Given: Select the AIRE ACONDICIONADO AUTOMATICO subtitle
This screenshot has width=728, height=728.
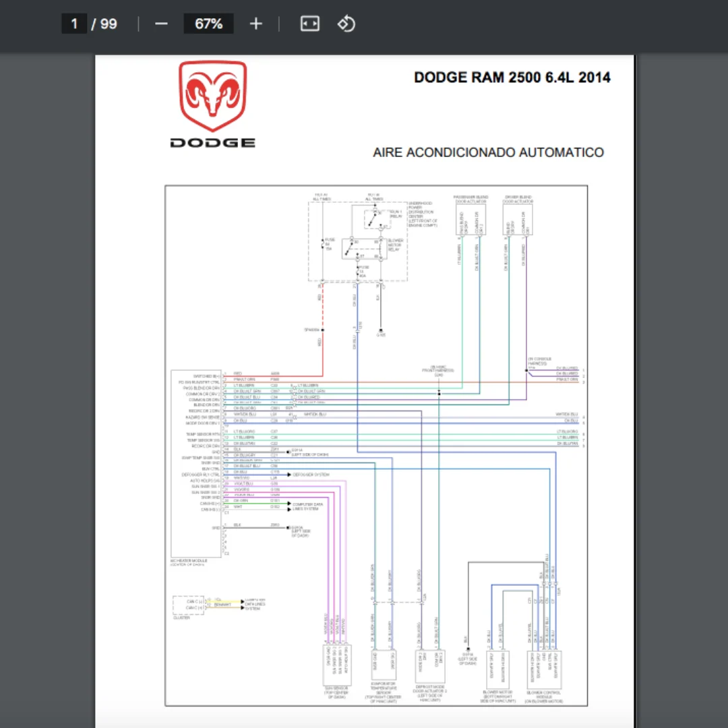Looking at the screenshot, I should 489,152.
